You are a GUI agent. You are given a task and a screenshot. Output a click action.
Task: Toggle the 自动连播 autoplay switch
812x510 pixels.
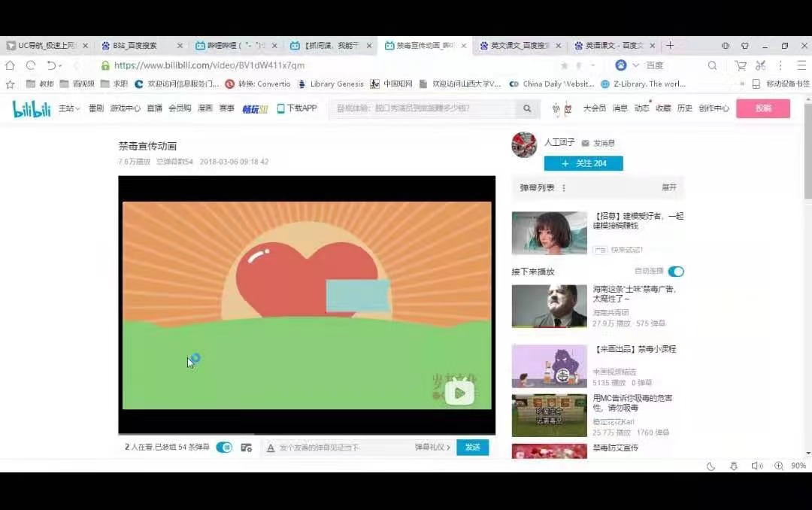tap(676, 272)
